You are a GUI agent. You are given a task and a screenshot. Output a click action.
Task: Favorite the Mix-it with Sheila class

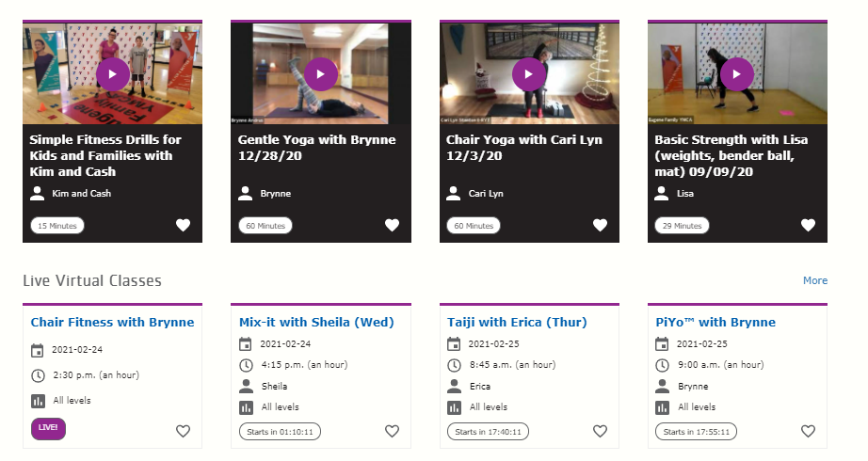tap(392, 431)
